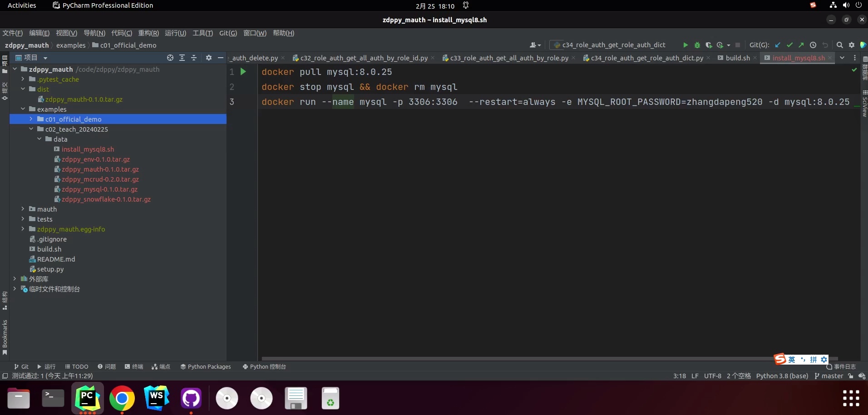Run with coverage using the shield icon
The width and height of the screenshot is (868, 415).
709,45
